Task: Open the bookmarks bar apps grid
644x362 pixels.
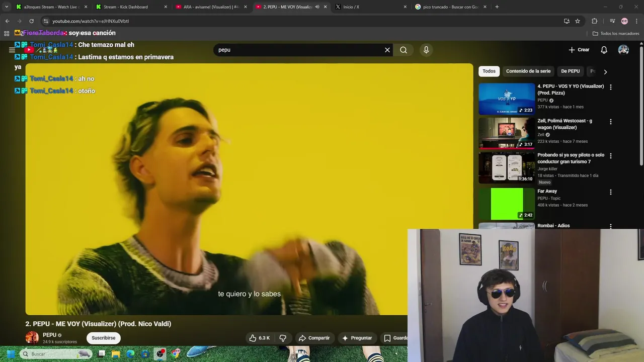Action: tap(7, 33)
